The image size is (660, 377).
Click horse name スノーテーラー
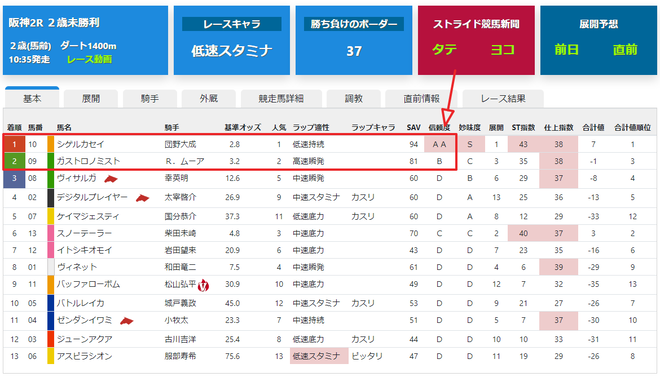[x=84, y=234]
